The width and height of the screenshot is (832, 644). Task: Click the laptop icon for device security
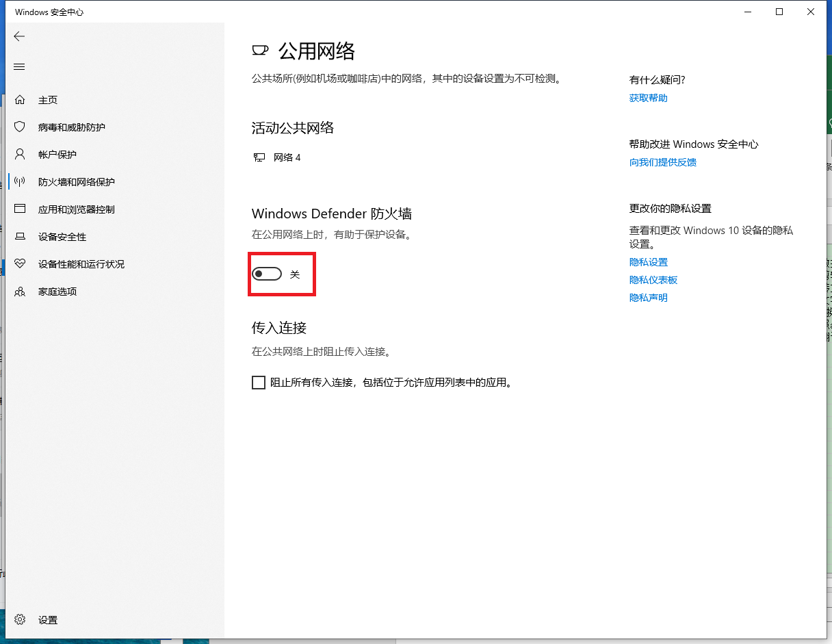click(20, 237)
